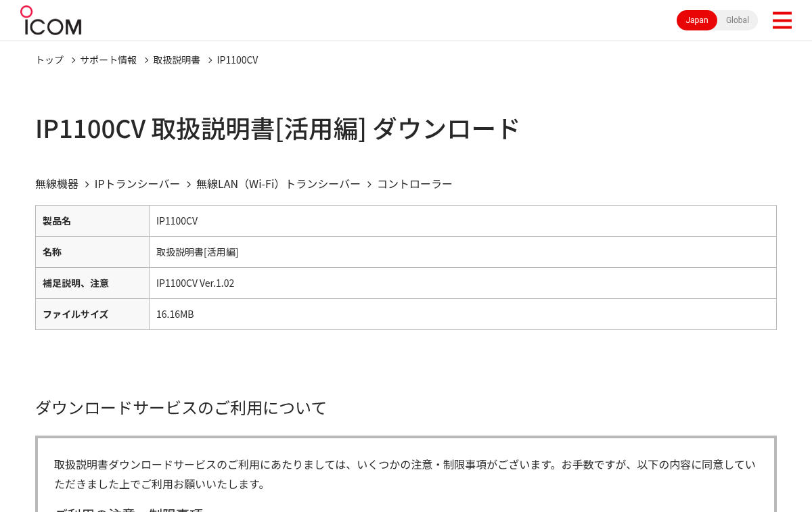The height and width of the screenshot is (512, 812).
Task: Click IP1100CV value in product table
Action: click(x=177, y=221)
